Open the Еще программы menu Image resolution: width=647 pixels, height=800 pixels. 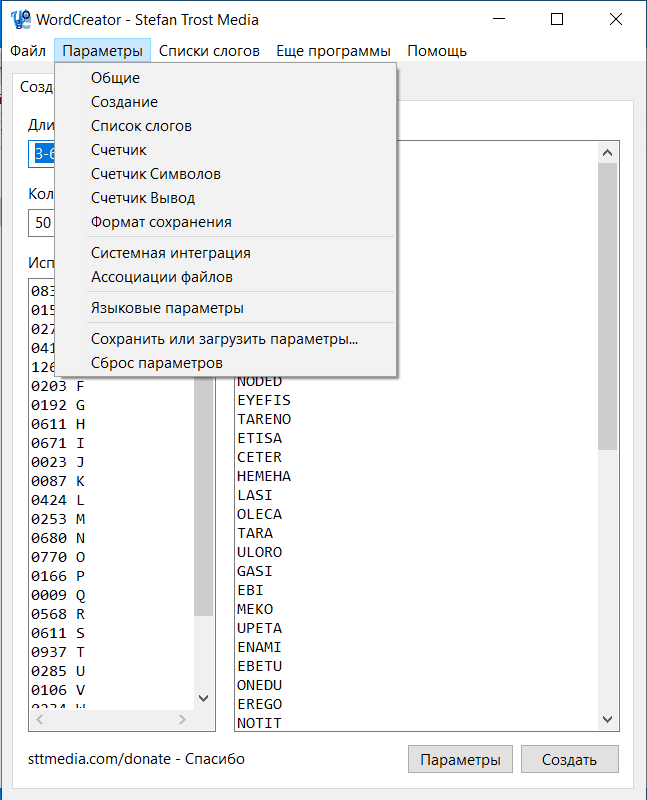click(x=333, y=51)
